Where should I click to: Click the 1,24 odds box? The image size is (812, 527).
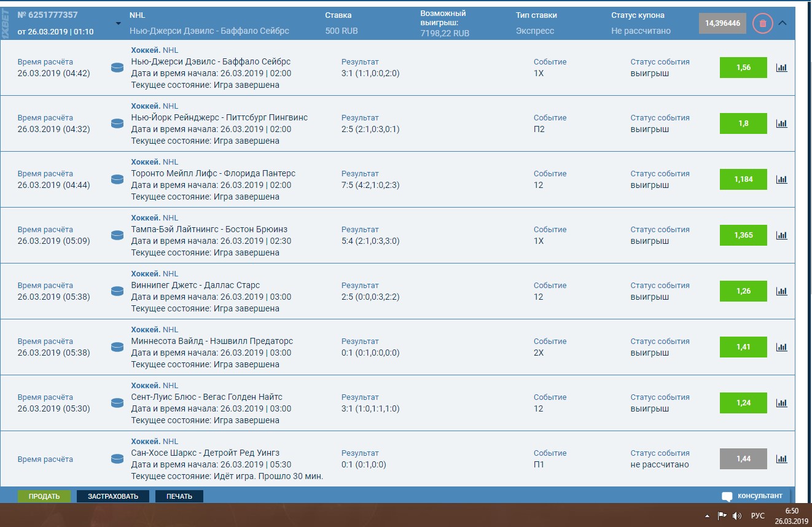coord(743,403)
